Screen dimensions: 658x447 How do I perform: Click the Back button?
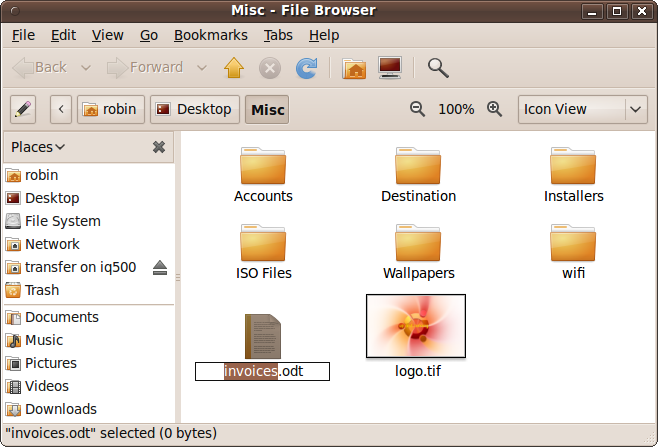click(x=40, y=68)
